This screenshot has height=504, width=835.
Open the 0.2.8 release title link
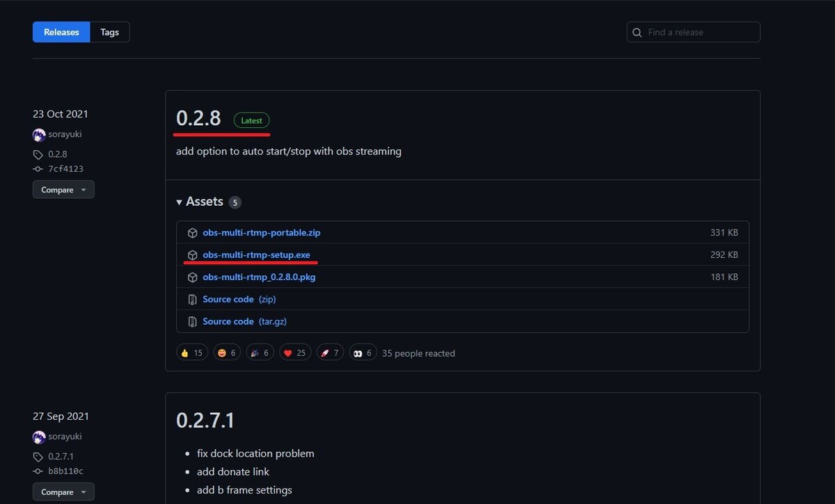tap(198, 118)
